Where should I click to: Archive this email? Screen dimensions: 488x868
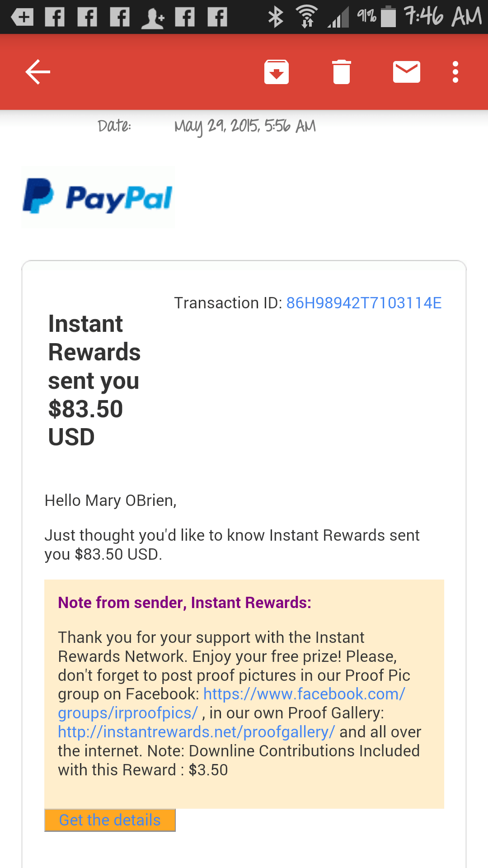pos(277,72)
